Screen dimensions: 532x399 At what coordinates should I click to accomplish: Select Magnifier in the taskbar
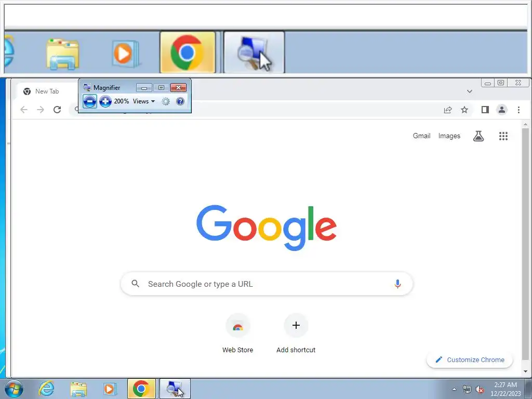point(175,389)
